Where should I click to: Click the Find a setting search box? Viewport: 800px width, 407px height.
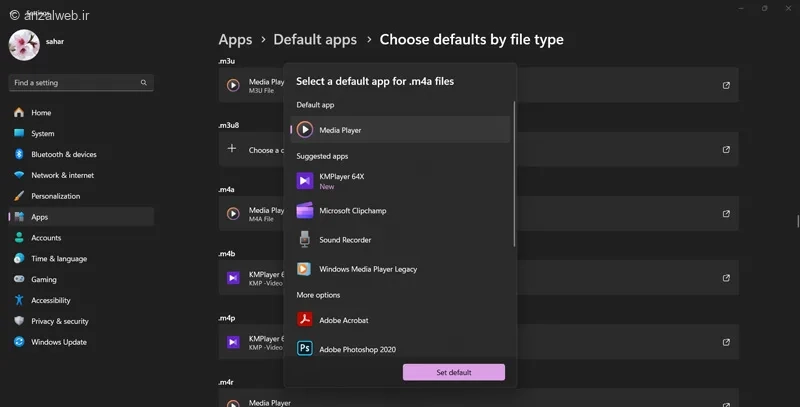[x=81, y=83]
